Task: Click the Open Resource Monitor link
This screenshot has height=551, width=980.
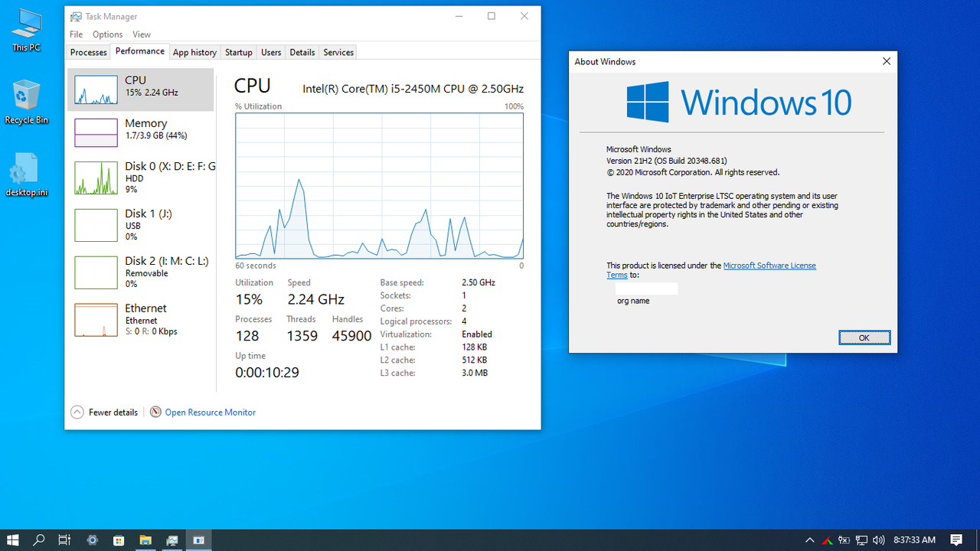Action: tap(211, 412)
